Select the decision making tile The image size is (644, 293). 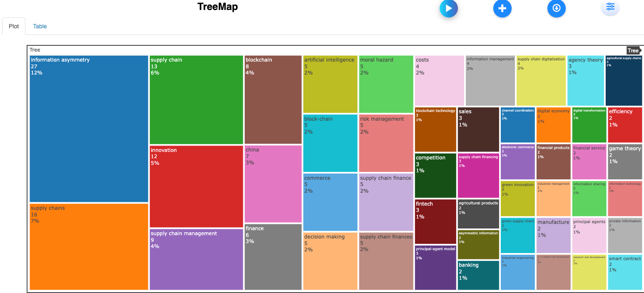(x=330, y=261)
